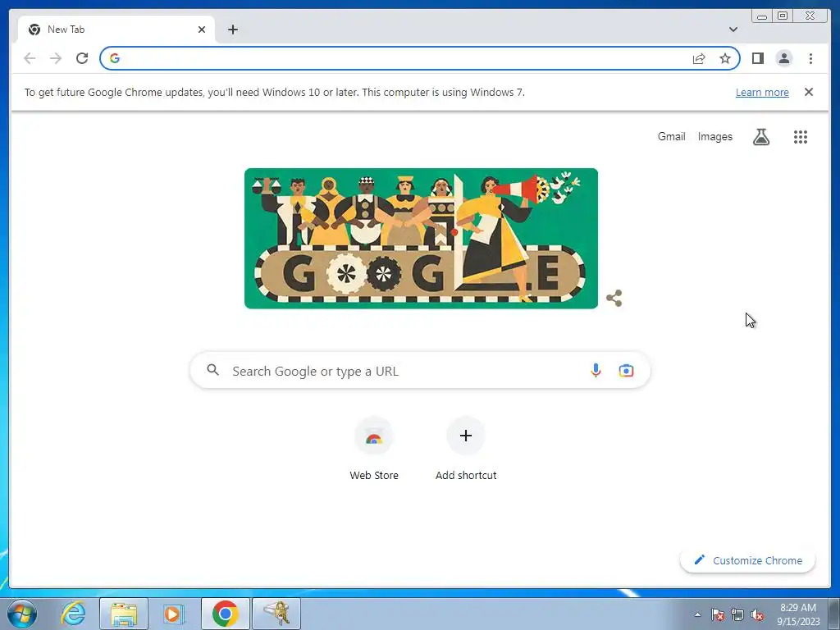Start voice search with microphone icon
The width and height of the screenshot is (840, 630).
click(596, 370)
